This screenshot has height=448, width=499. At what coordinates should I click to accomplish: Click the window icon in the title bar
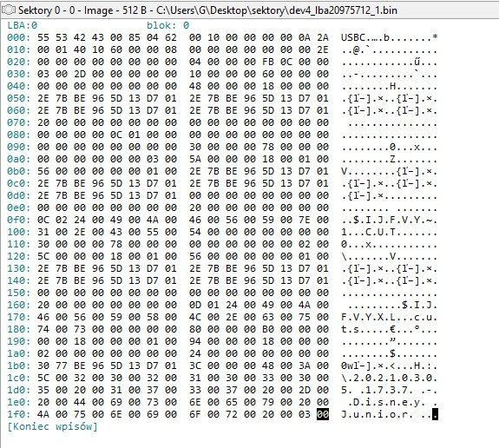click(8, 10)
